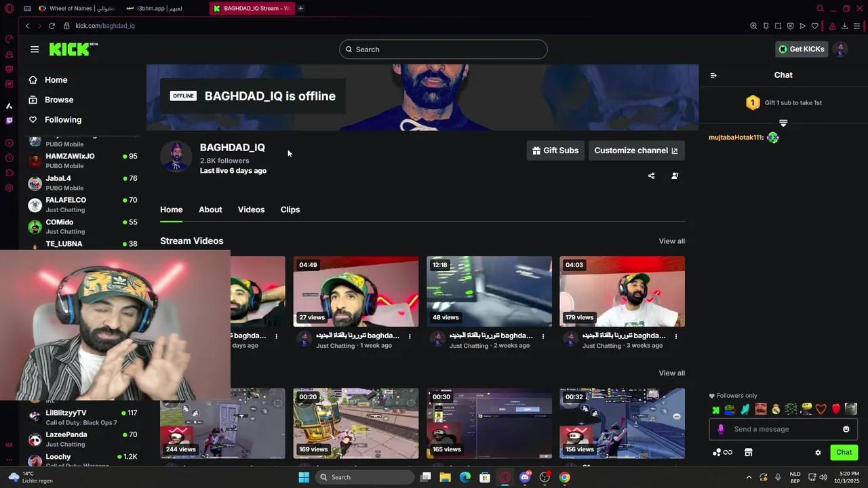
Task: Open browser downloads icon
Action: click(844, 26)
